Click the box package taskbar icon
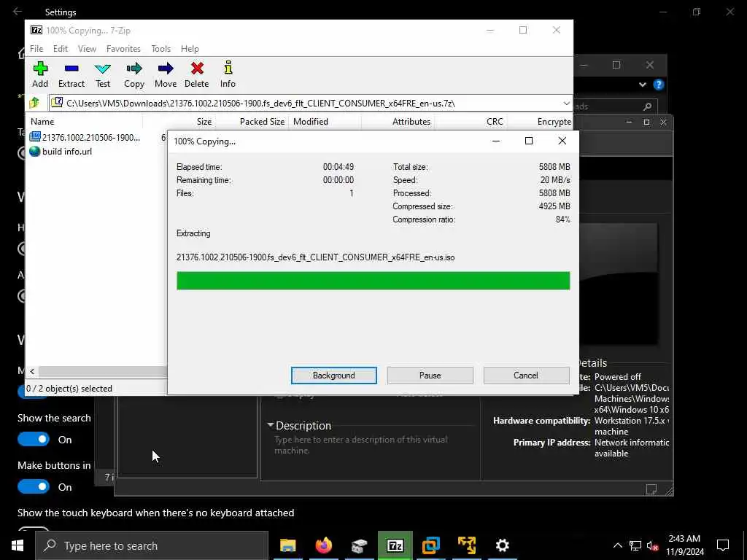747x560 pixels. (x=359, y=545)
